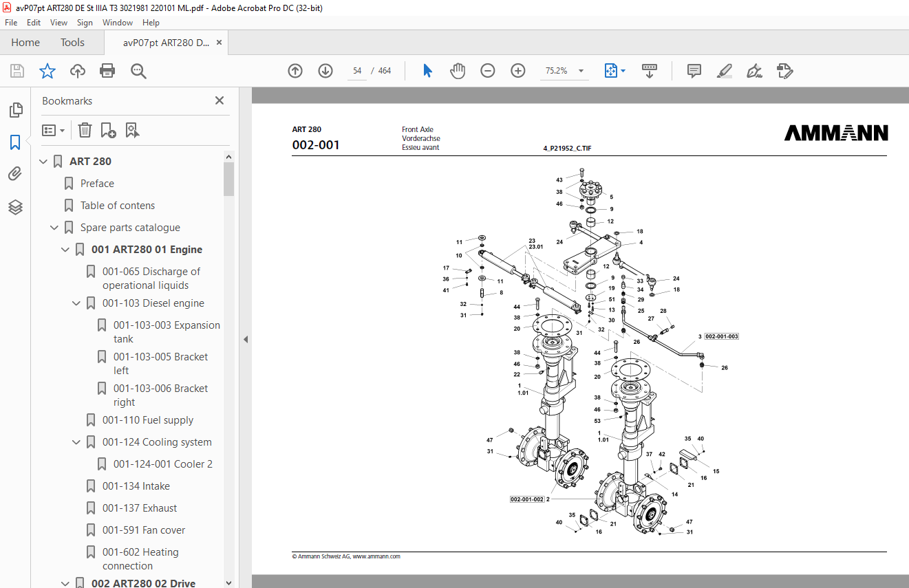The image size is (909, 588).
Task: Click the stamp tool icon
Action: pyautogui.click(x=785, y=71)
